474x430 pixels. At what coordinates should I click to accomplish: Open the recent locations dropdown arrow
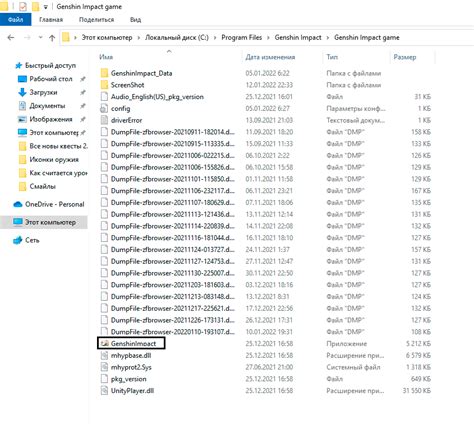[x=40, y=37]
